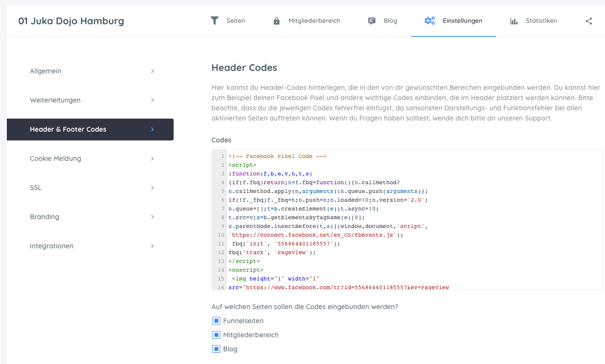This screenshot has height=364, width=605.
Task: Click code line with fbq('init'
Action: coord(286,244)
